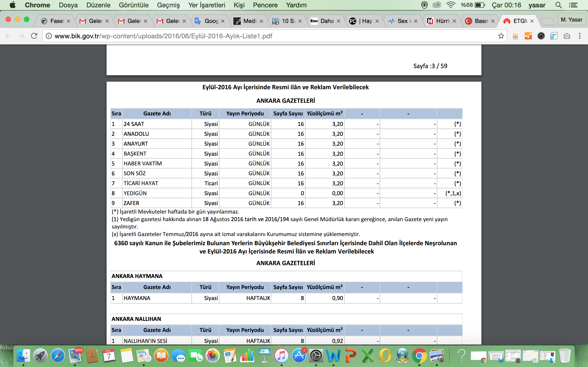Open the Wi-Fi status menu
This screenshot has height=367, width=588.
(x=450, y=5)
